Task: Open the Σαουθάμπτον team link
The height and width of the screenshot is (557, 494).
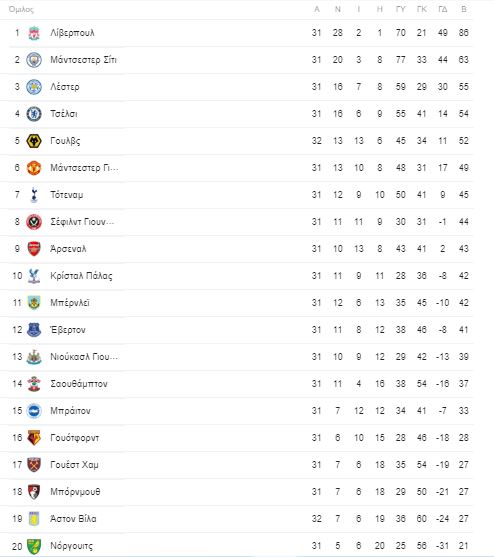Action: pyautogui.click(x=79, y=384)
